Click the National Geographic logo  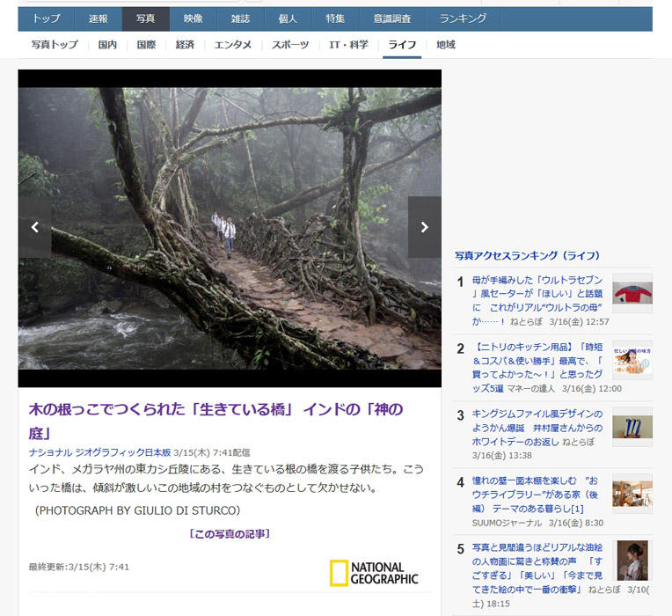click(374, 572)
